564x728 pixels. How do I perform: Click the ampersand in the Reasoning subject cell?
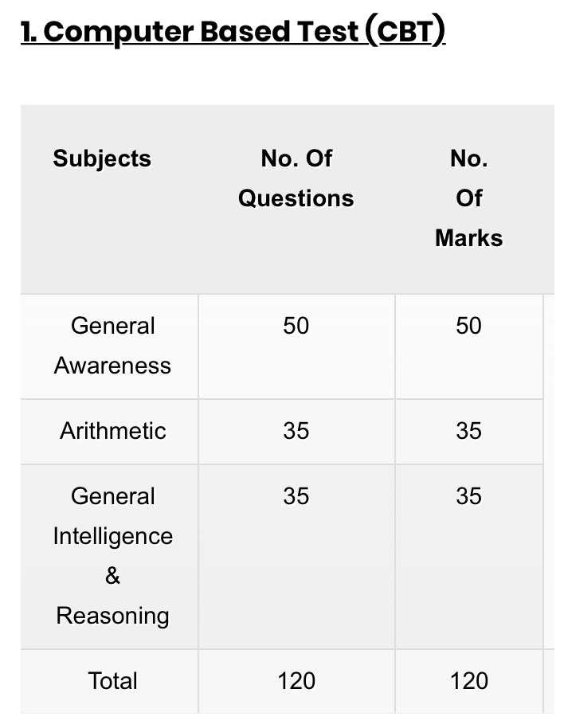(112, 576)
